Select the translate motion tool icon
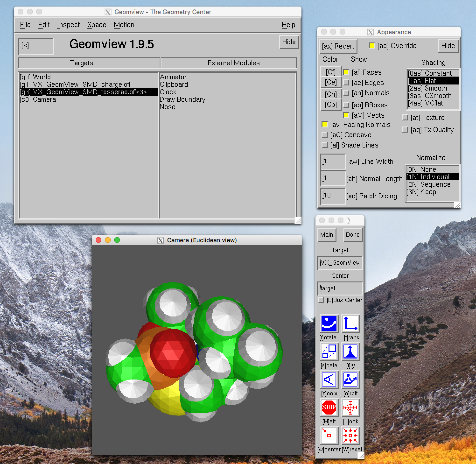476x464 pixels. coord(350,323)
